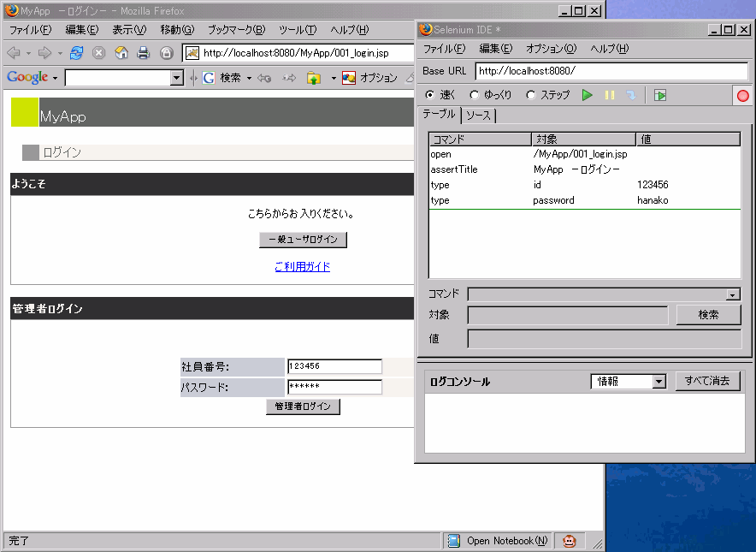This screenshot has width=756, height=552.
Task: Open Firefox ブックマーク menu
Action: pyautogui.click(x=236, y=30)
